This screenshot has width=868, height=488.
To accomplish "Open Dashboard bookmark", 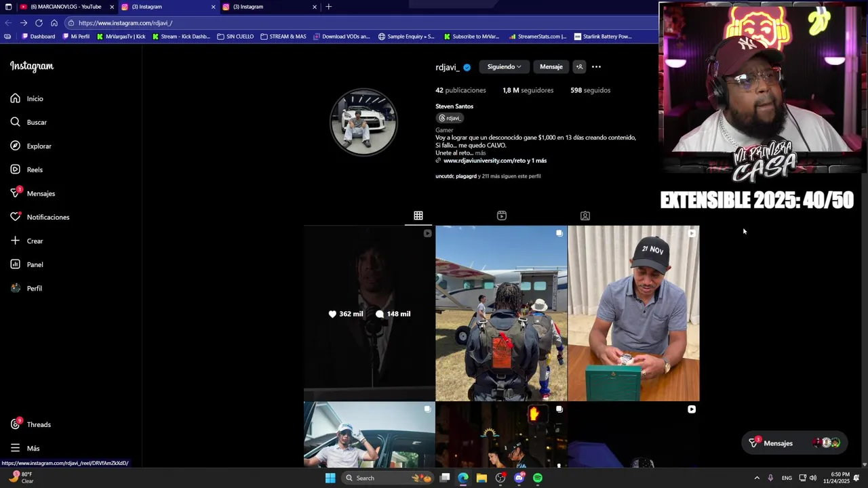I will 39,37.
